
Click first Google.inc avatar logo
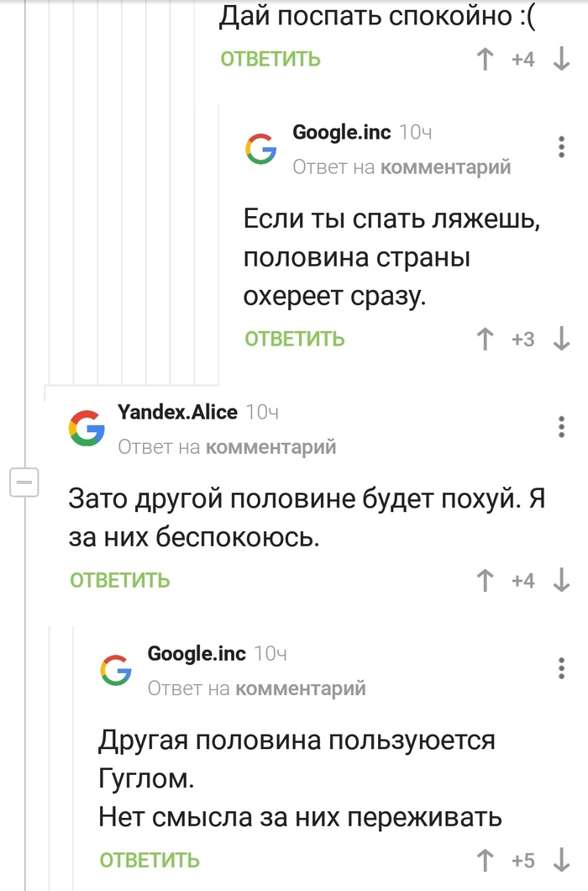pos(260,148)
